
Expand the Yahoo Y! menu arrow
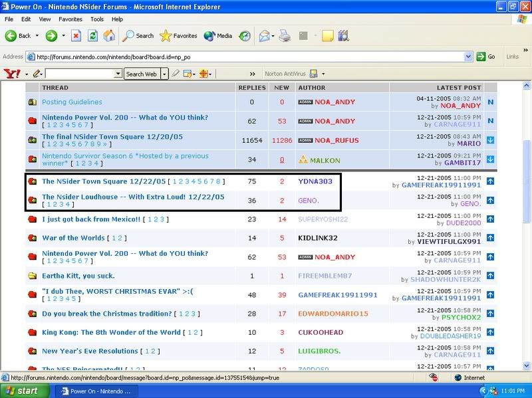click(x=27, y=74)
